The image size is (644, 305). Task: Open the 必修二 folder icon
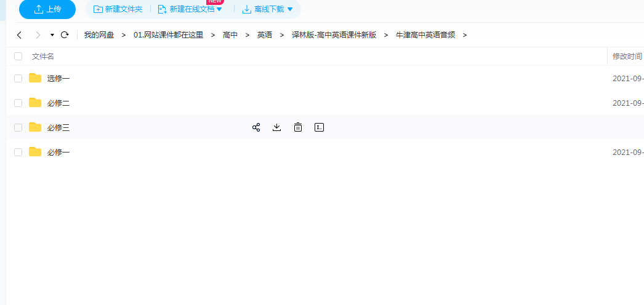click(x=35, y=103)
